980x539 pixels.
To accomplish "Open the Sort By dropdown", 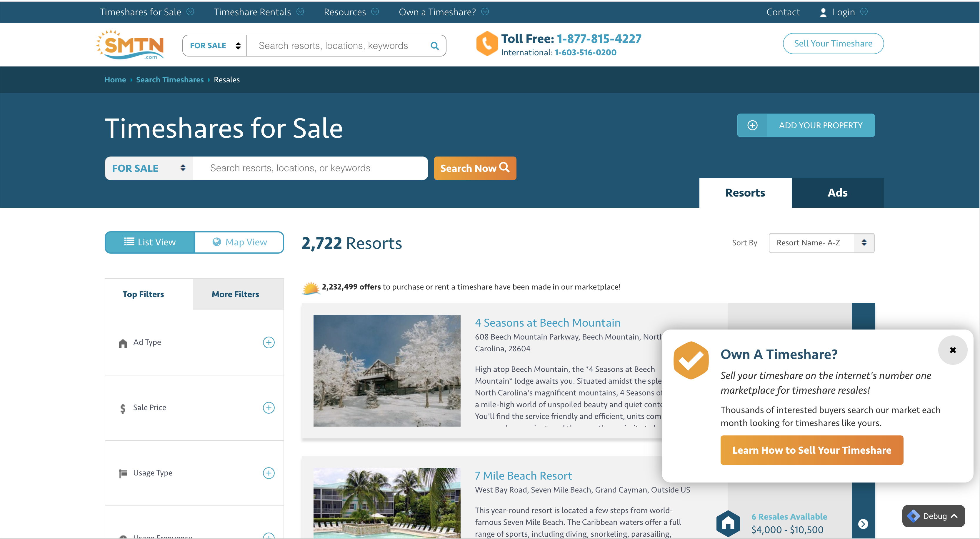I will pyautogui.click(x=821, y=243).
